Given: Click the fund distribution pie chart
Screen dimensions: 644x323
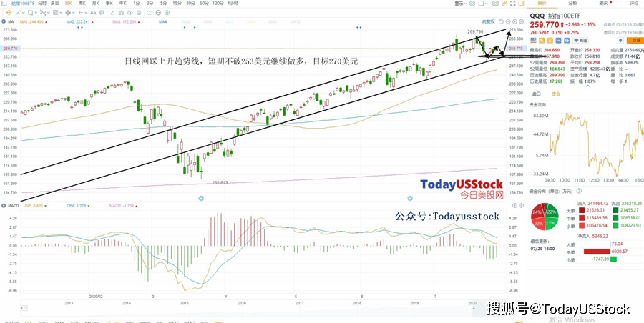Looking at the screenshot, I should pos(545,217).
